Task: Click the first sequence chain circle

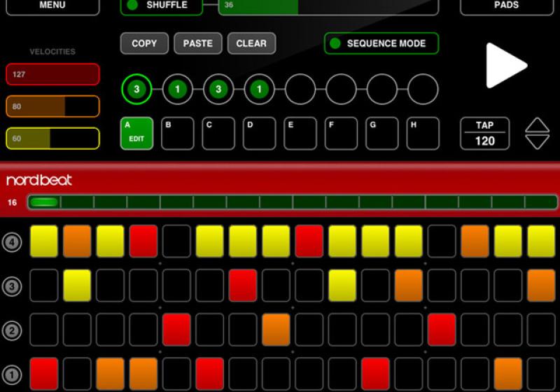Action: click(x=136, y=90)
